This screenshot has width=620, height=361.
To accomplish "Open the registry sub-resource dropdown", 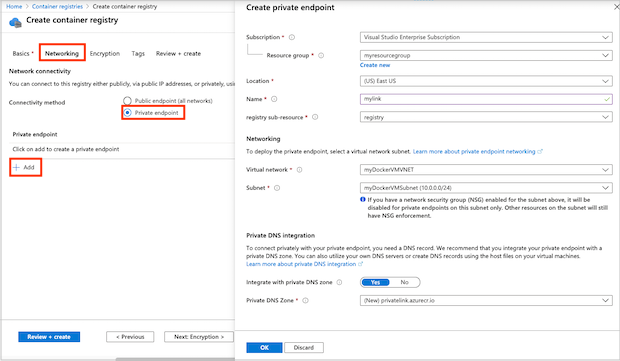I will coord(486,117).
